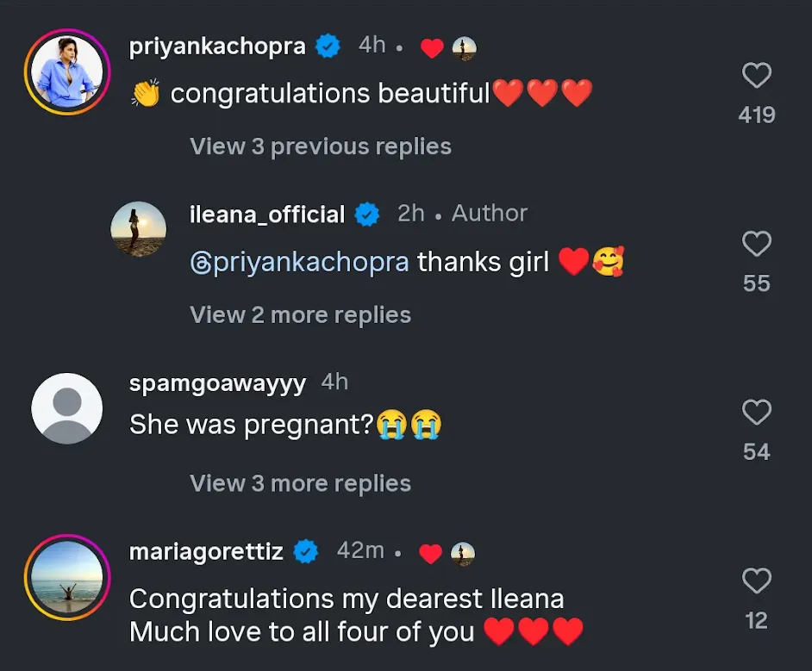Viewport: 812px width, 671px height.
Task: Like spamgoawayyy's pregnant comment
Action: (756, 413)
